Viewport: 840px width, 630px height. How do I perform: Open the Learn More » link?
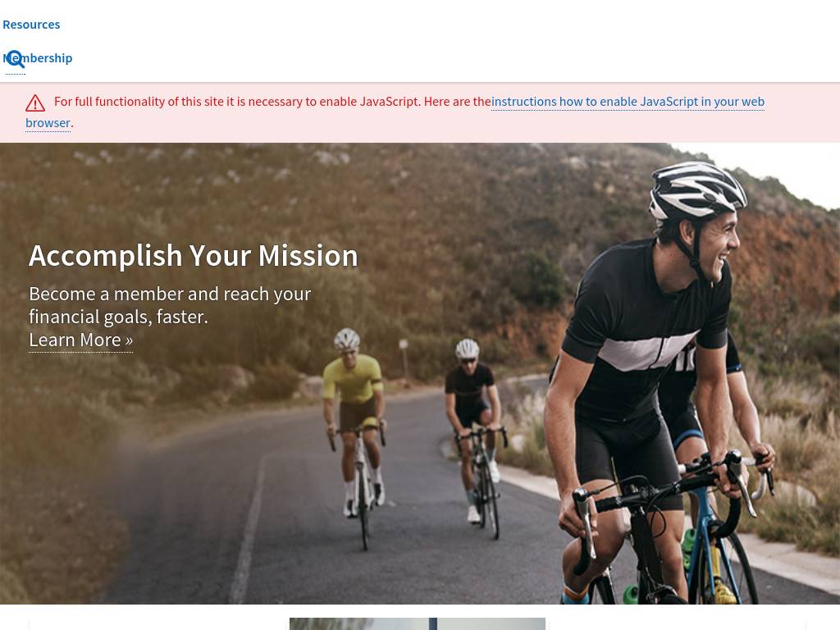click(x=81, y=340)
